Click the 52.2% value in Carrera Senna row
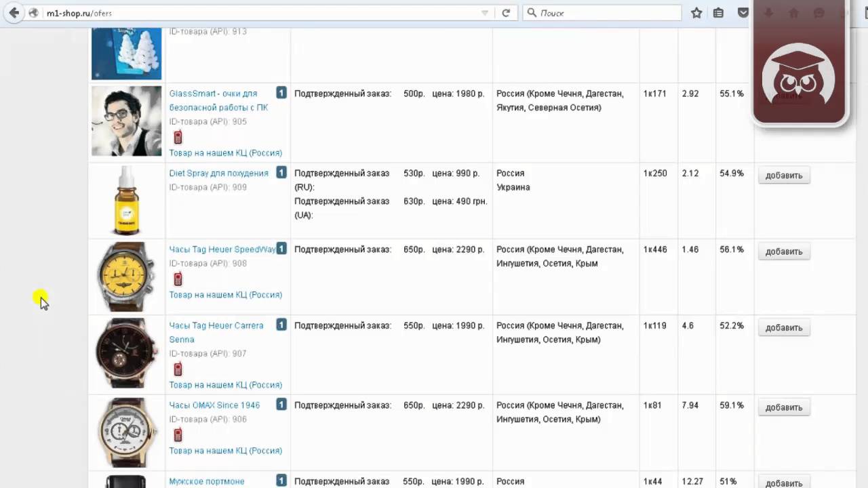This screenshot has height=488, width=868. tap(732, 325)
